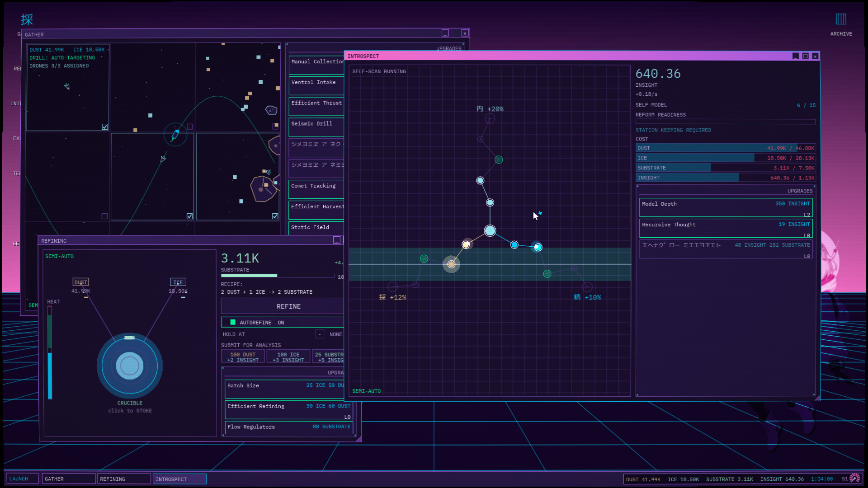
Task: Click the '1:04:00' timer in status bar
Action: [x=821, y=479]
